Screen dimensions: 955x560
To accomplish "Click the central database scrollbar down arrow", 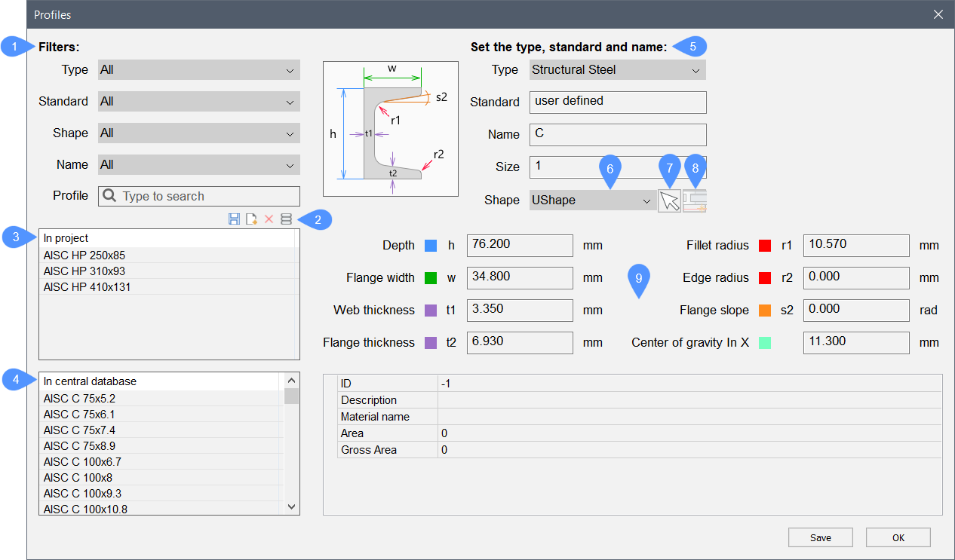I will tap(292, 507).
